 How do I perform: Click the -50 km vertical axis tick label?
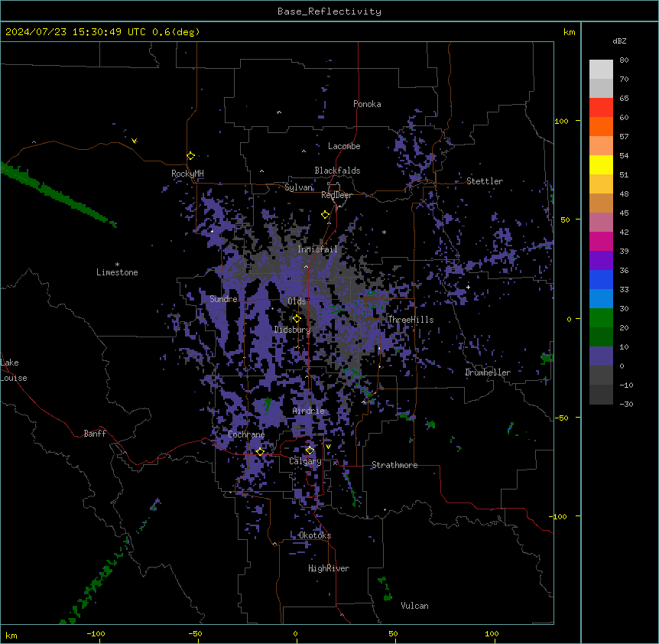561,418
